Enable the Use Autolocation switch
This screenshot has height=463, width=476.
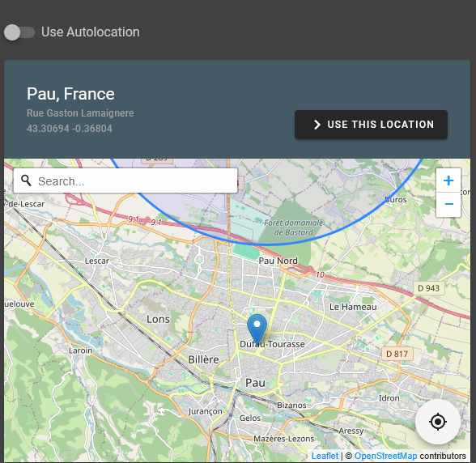tap(19, 32)
